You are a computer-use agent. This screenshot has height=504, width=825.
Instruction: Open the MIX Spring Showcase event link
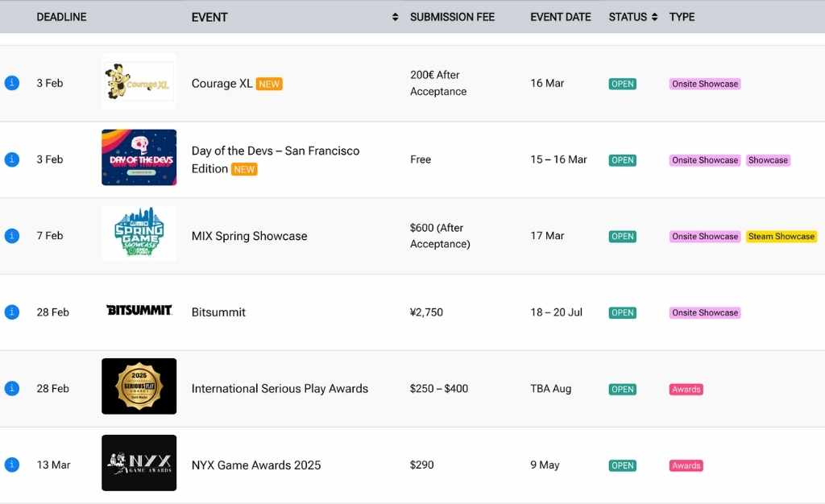249,236
